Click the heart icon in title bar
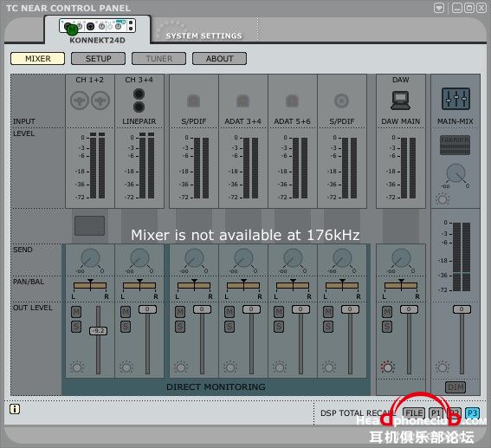This screenshot has width=491, height=448. pyautogui.click(x=439, y=8)
